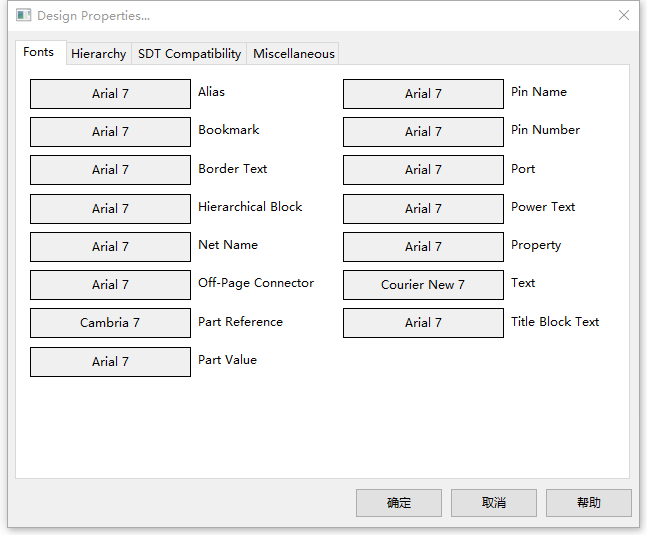Screen dimensions: 647x535
Task: Select the Miscellaneous tab
Action: click(x=294, y=54)
